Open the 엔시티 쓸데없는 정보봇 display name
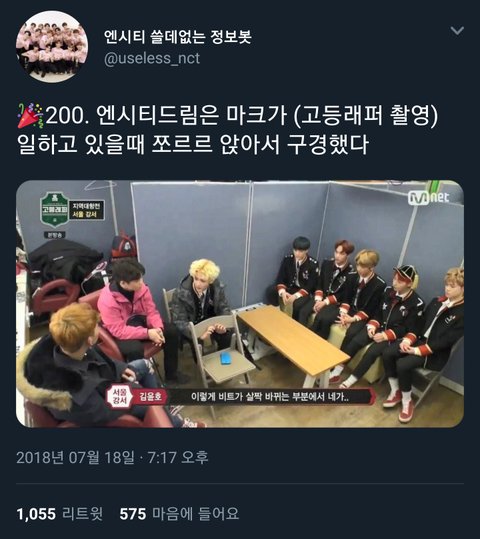The height and width of the screenshot is (539, 480). (x=178, y=37)
